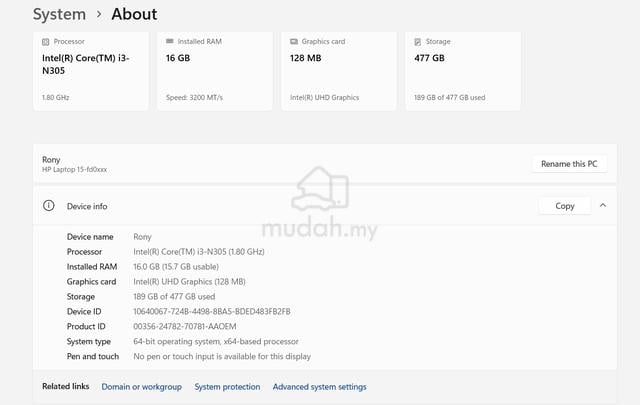
Task: Click the Product ID value text
Action: tap(185, 327)
